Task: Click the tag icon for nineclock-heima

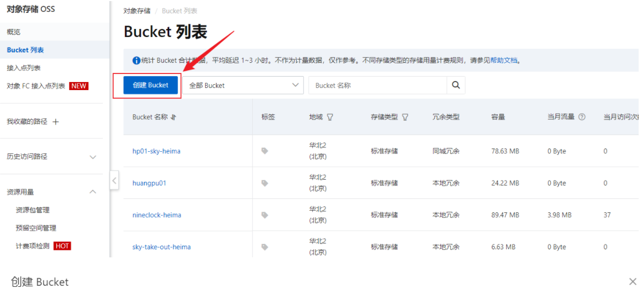Action: click(265, 215)
